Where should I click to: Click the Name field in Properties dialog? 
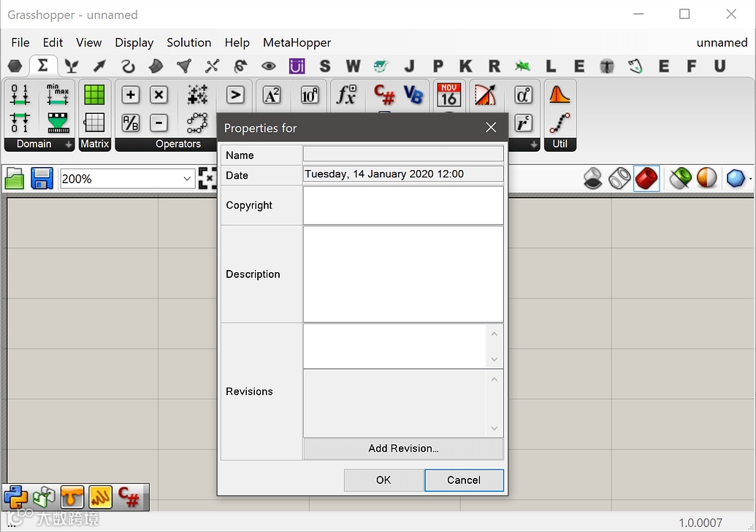pos(403,154)
